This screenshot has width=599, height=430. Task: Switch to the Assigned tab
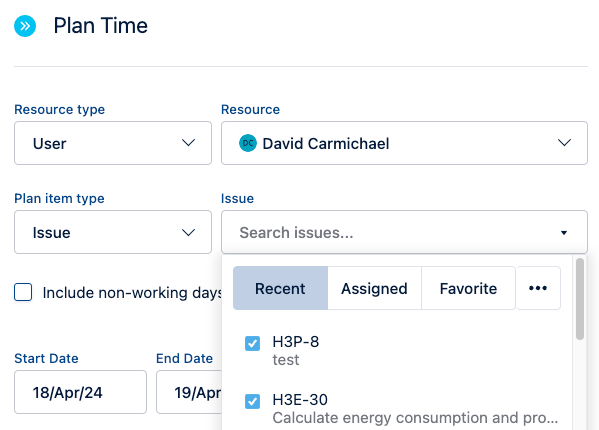click(374, 288)
